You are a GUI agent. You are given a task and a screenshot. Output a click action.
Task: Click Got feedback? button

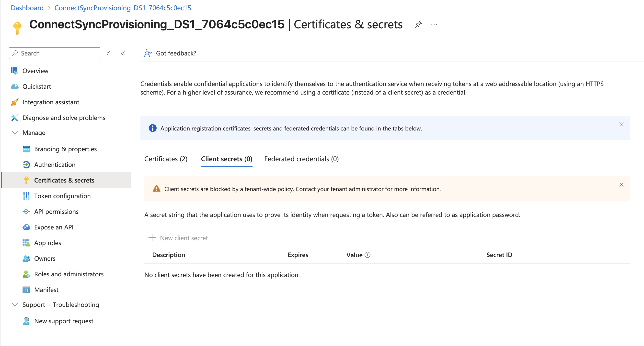click(x=170, y=53)
